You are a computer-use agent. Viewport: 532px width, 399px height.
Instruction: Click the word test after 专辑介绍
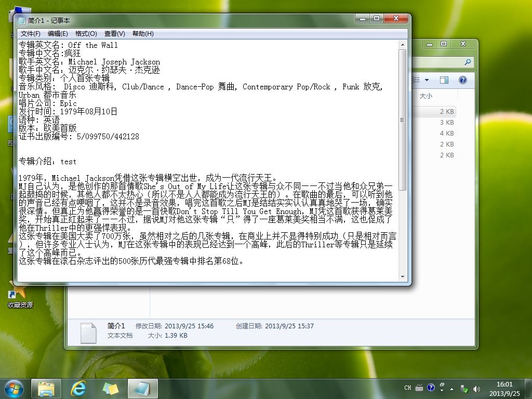pyautogui.click(x=69, y=162)
